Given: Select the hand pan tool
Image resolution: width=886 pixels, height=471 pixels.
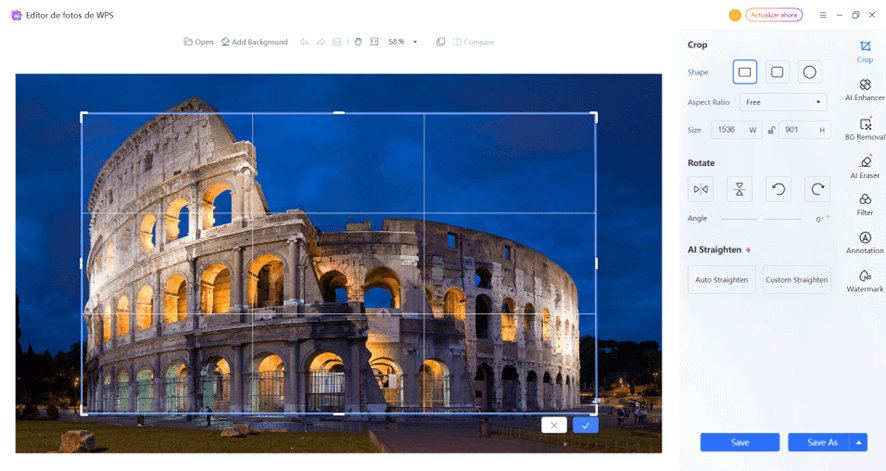Looking at the screenshot, I should [358, 42].
